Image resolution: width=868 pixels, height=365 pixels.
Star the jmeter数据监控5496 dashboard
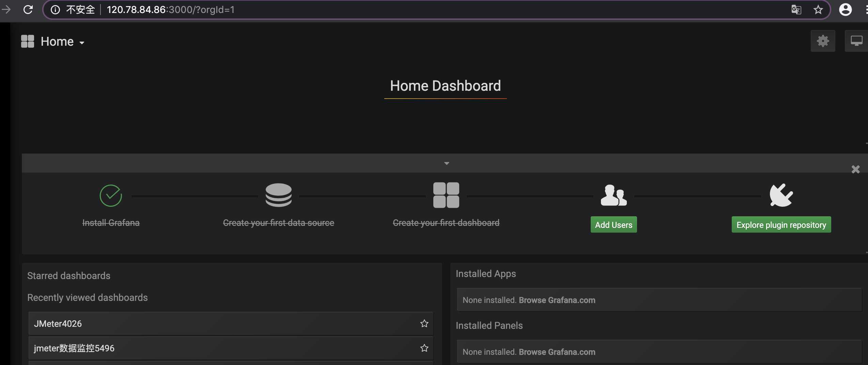424,348
